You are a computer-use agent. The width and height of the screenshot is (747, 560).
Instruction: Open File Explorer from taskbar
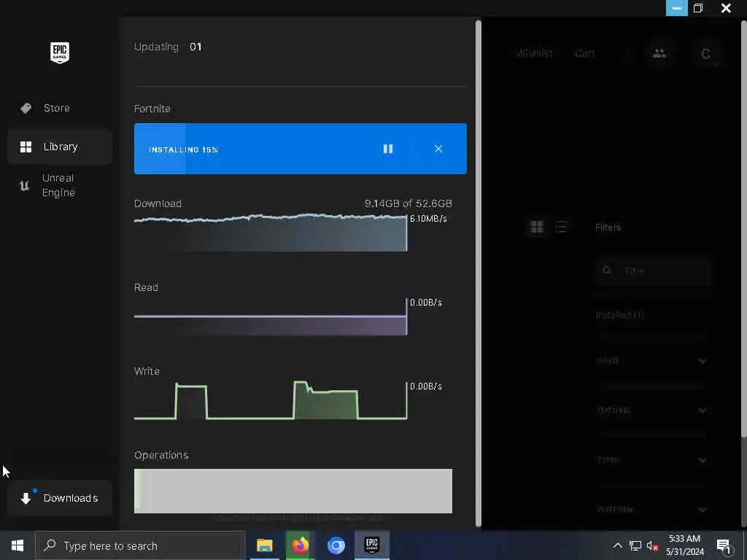[x=264, y=545]
